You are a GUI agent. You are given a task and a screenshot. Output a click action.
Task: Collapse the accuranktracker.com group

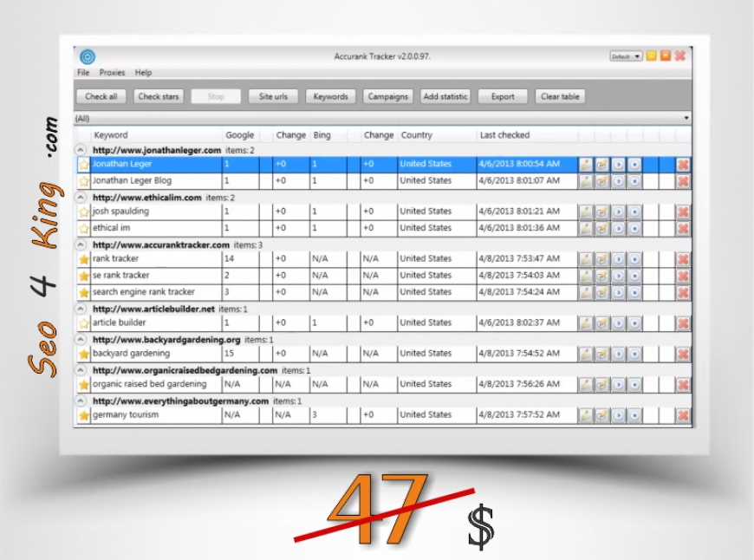pos(81,244)
